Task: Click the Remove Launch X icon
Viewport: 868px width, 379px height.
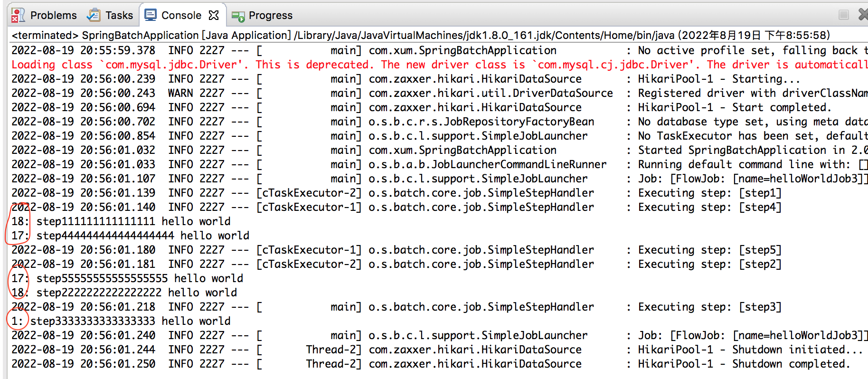Action: click(x=863, y=15)
